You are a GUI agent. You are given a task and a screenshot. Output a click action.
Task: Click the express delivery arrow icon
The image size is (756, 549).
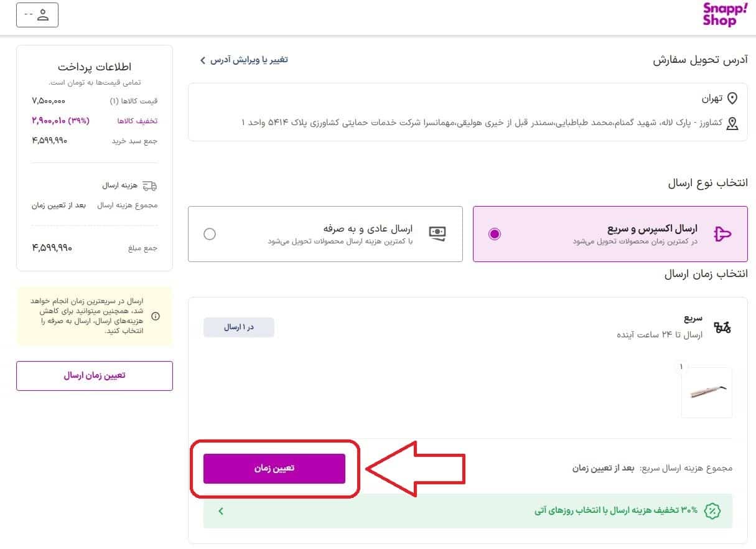723,234
